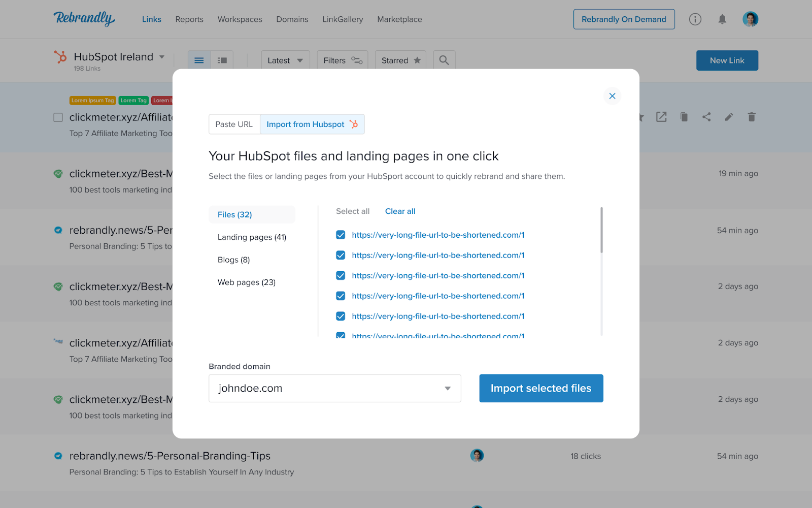The width and height of the screenshot is (812, 508).
Task: Click the HubSpot Ireland workspace icon
Action: pyautogui.click(x=60, y=56)
